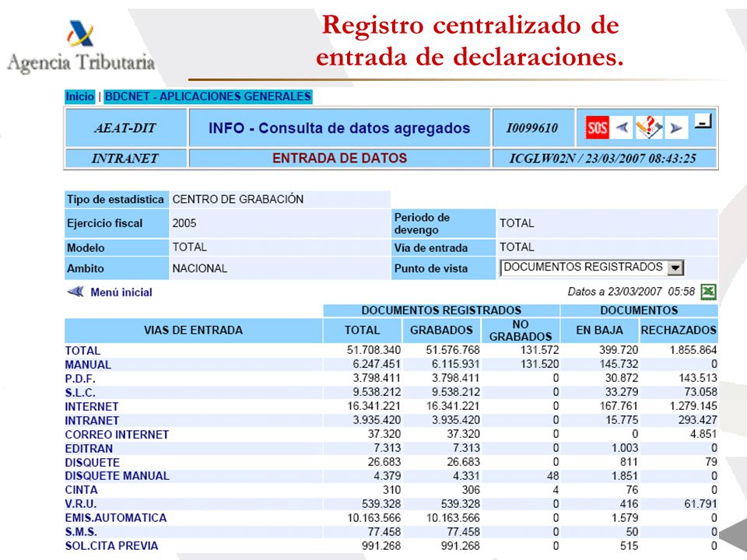Click the NO GRABADOS column header
747x560 pixels.
click(521, 330)
